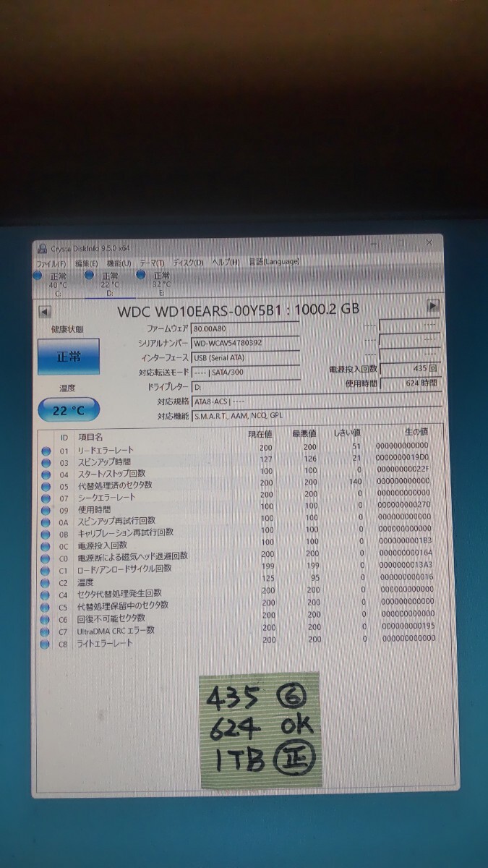Click status circle for C2 温度
The image size is (488, 868).
(46, 583)
